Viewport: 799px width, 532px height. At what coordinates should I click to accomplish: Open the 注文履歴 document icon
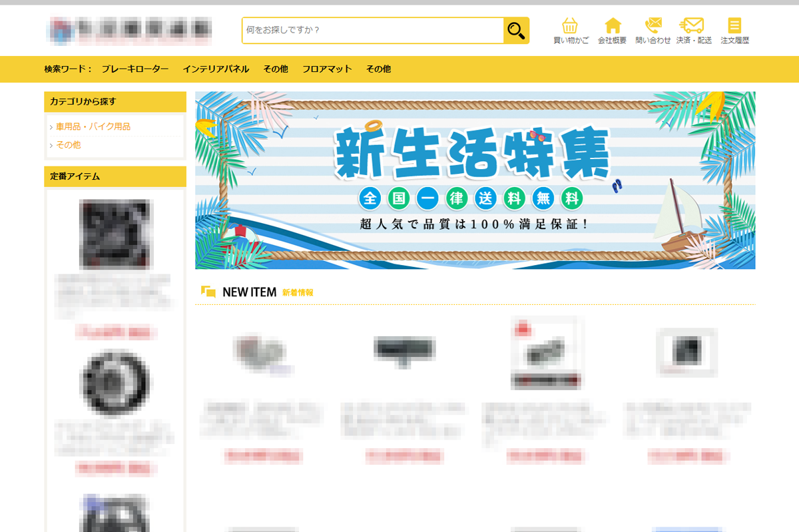coord(734,31)
